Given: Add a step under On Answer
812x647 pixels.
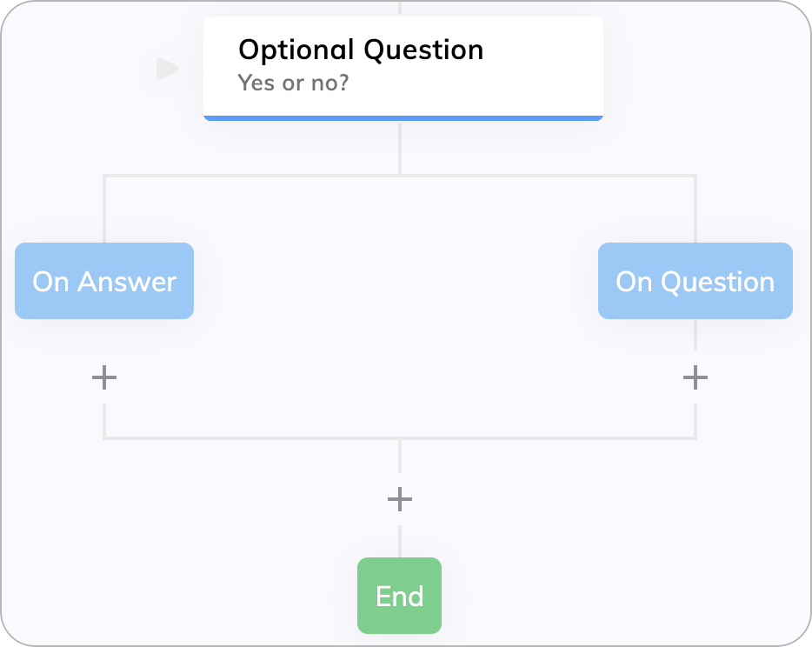Looking at the screenshot, I should tap(104, 377).
